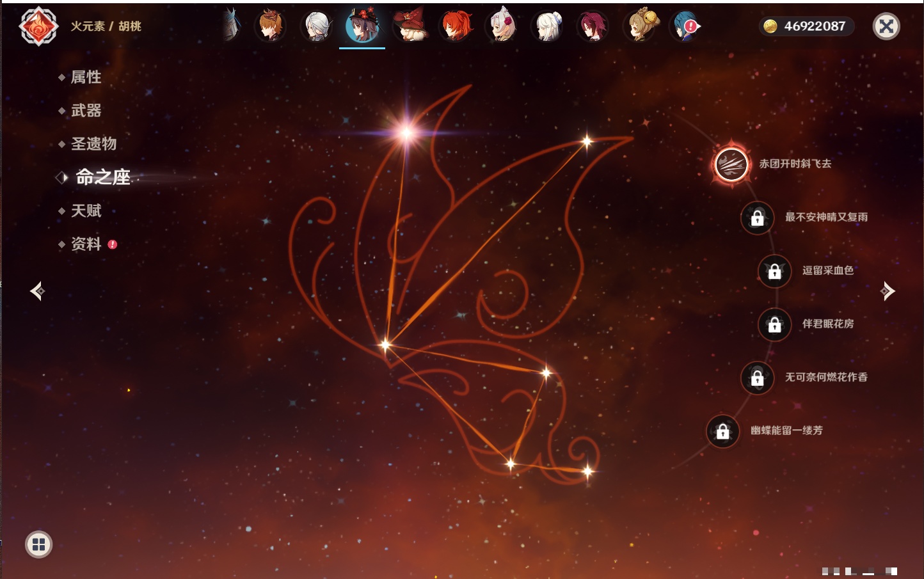Image resolution: width=924 pixels, height=579 pixels.
Task: Click the large glowing star at butterfly wing tip
Action: 406,132
